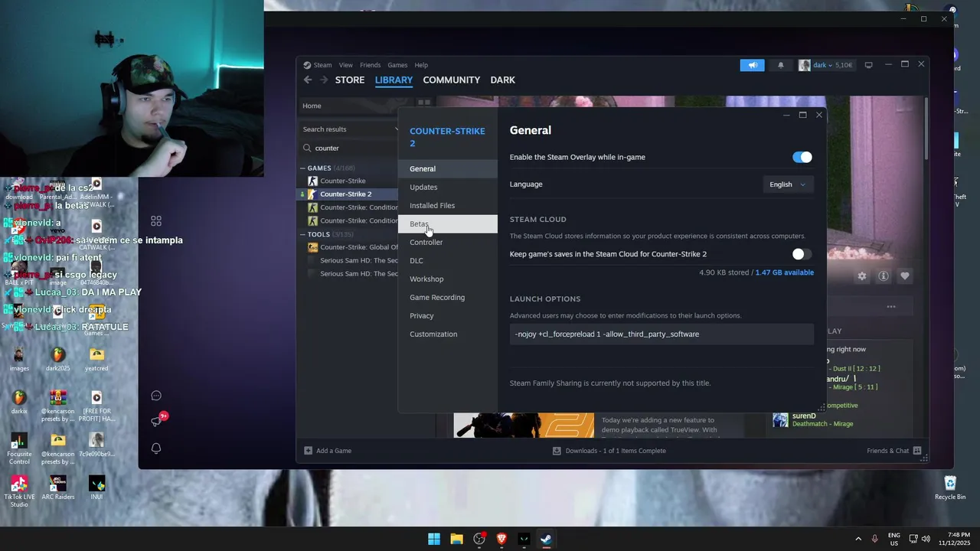Favorite the game with heart icon
The width and height of the screenshot is (980, 551).
905,276
